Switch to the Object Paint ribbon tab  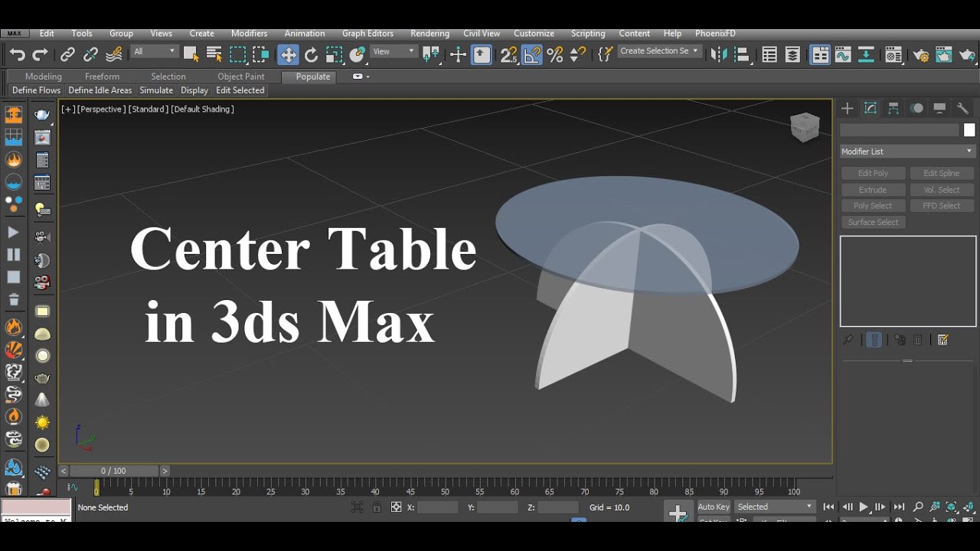point(240,77)
